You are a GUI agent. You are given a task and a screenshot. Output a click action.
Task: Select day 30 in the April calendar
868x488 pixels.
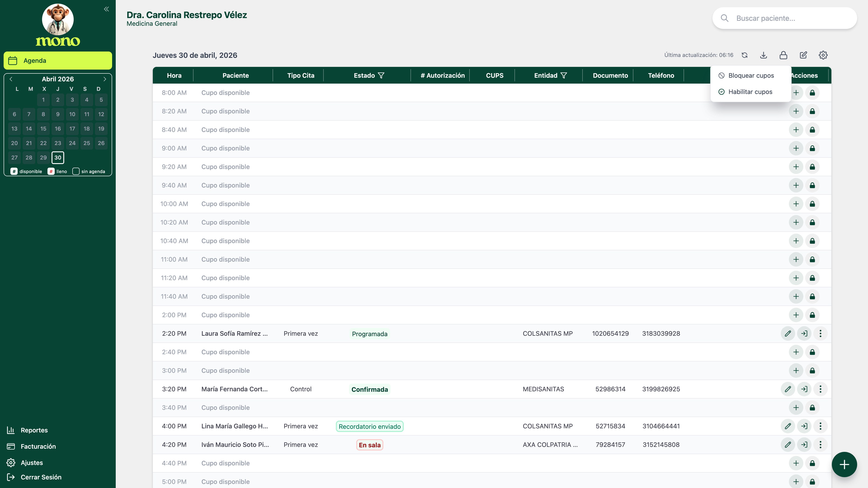pos(58,158)
